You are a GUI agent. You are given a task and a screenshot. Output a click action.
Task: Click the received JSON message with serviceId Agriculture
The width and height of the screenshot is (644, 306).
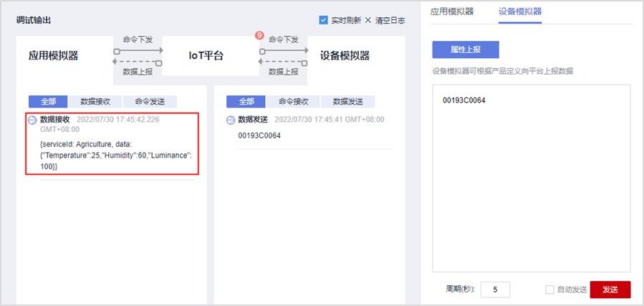coord(112,155)
